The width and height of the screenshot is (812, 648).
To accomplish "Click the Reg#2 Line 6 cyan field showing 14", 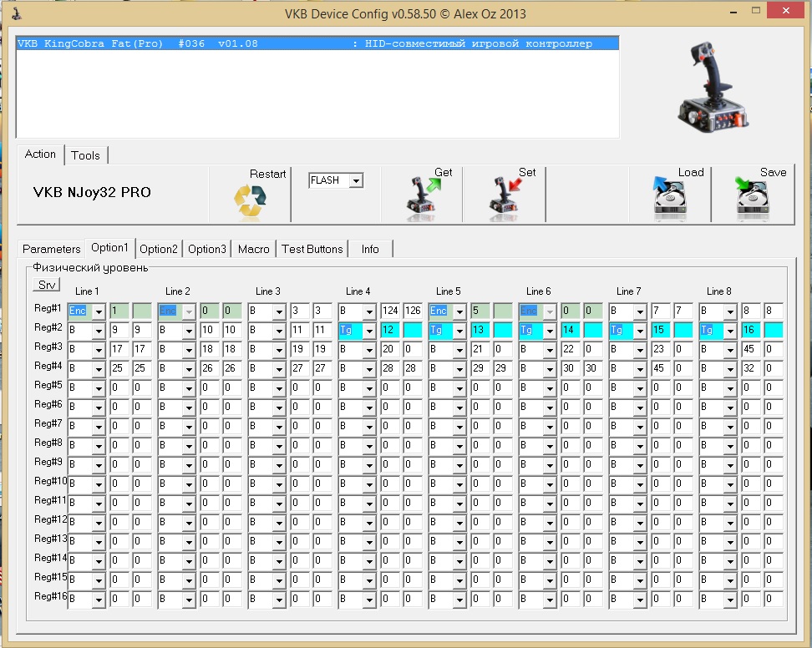I will click(571, 330).
